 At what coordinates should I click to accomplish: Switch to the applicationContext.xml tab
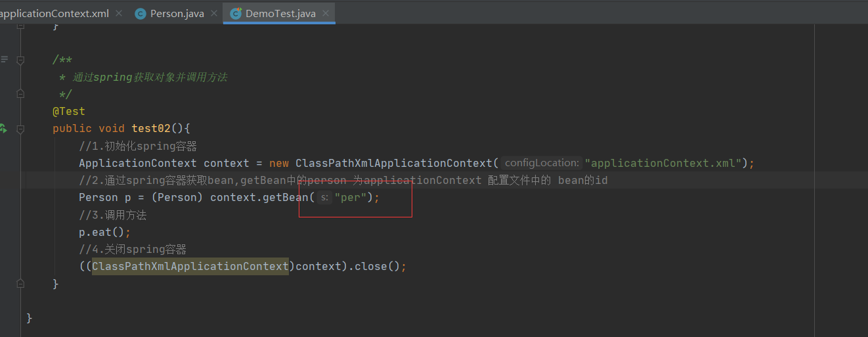coord(54,13)
